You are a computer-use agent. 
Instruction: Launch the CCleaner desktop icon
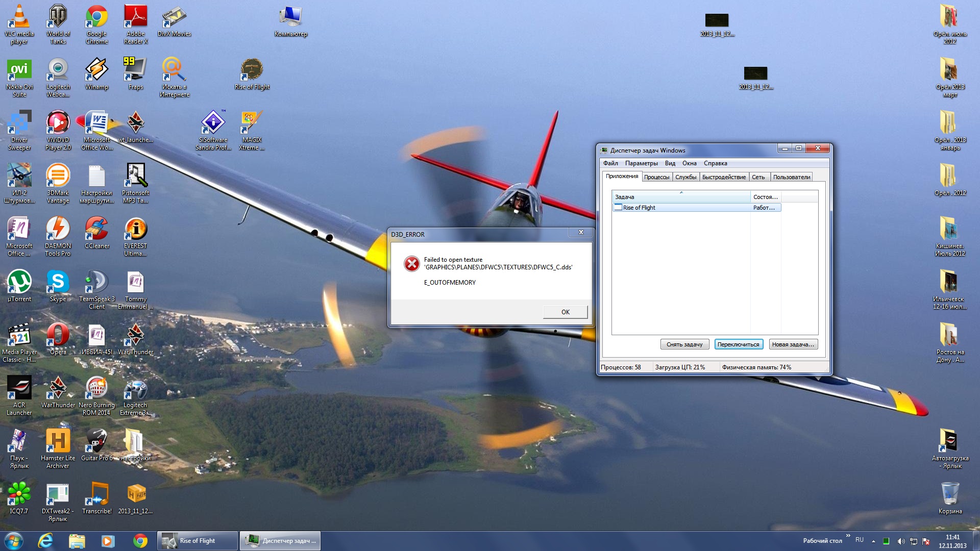click(x=96, y=229)
